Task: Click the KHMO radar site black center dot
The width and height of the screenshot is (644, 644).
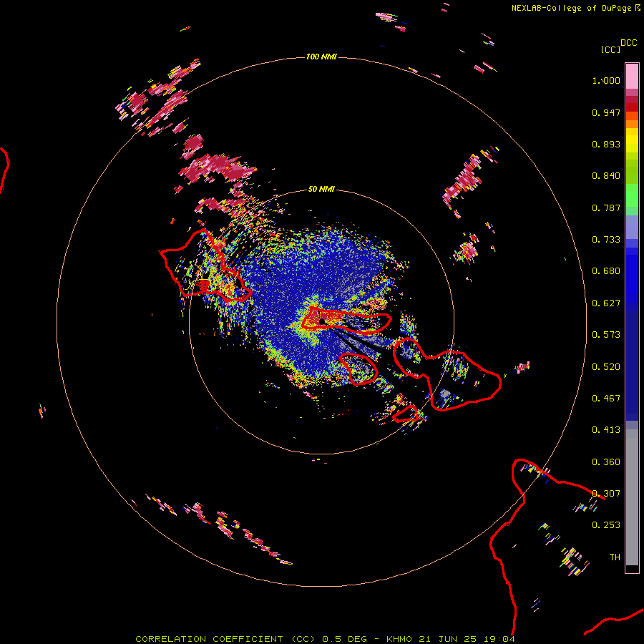Action: (322, 321)
